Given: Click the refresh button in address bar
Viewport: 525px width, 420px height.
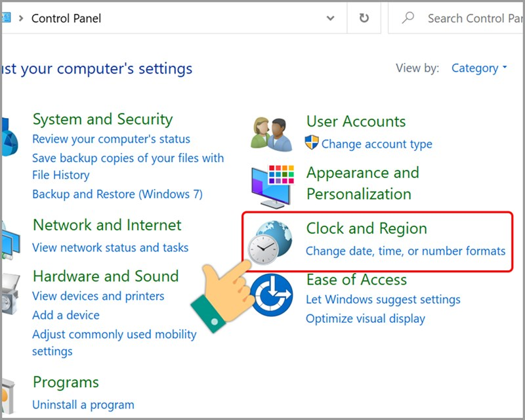Looking at the screenshot, I should [364, 18].
